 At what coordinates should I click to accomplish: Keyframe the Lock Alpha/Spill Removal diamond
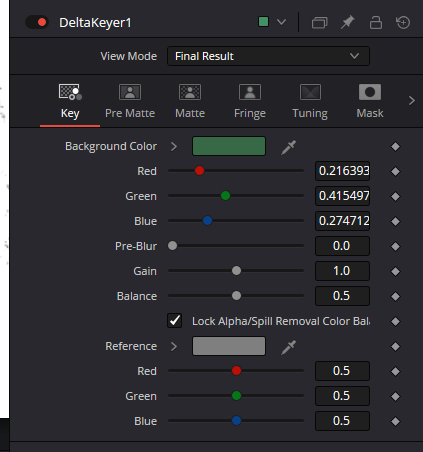coord(395,321)
